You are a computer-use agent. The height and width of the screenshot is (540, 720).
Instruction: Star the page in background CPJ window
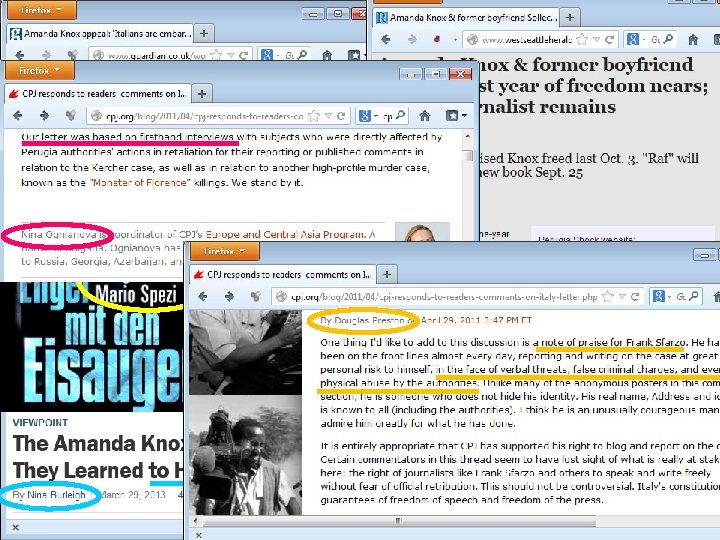click(314, 116)
